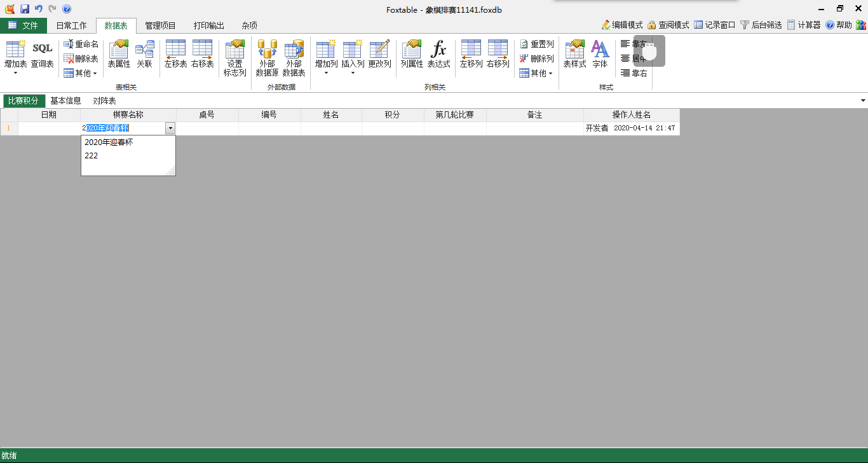Click the 日期 cell in row 1
Screen dimensions: 868x463
click(x=49, y=128)
